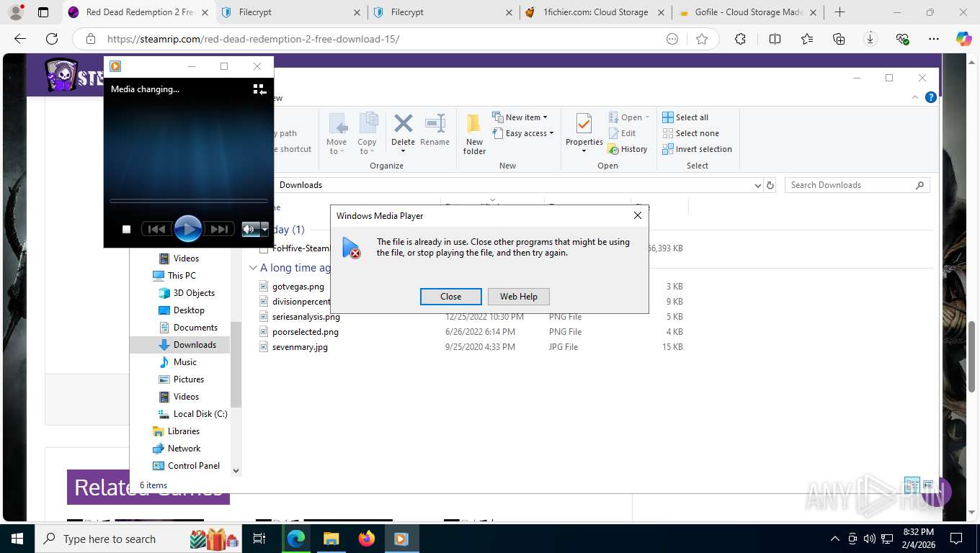Click the Move to icon in the ribbon
This screenshot has width=980, height=553.
pos(337,124)
